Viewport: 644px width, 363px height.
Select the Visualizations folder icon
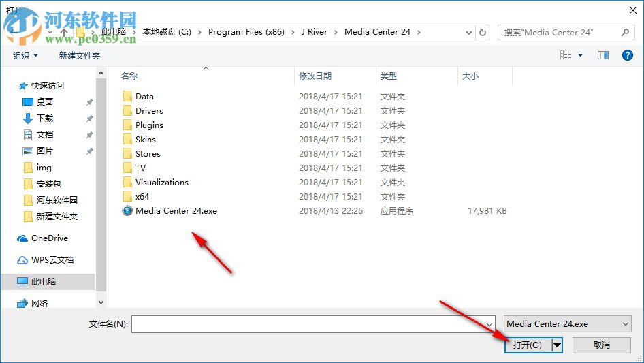(127, 182)
